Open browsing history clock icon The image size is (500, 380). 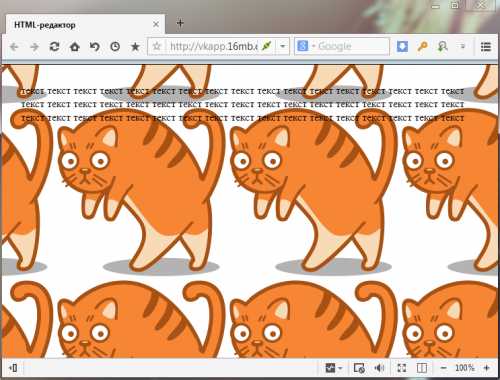[x=115, y=46]
